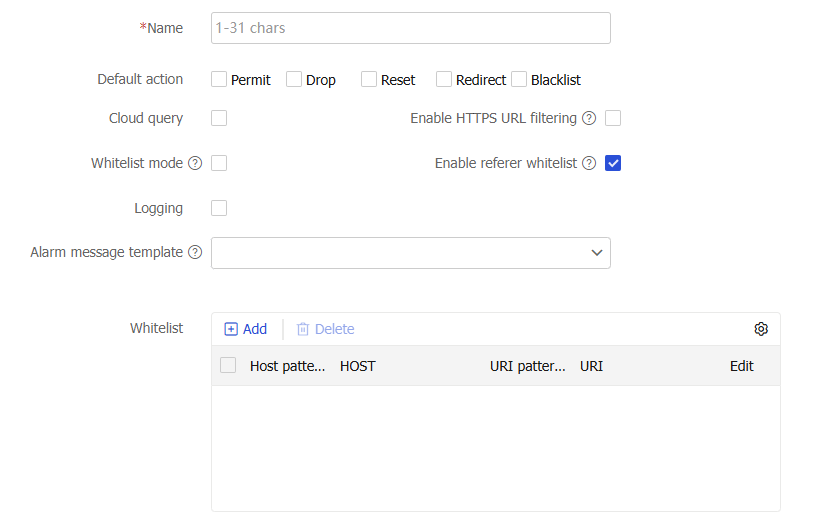
Task: Click the Name input field
Action: tap(410, 28)
